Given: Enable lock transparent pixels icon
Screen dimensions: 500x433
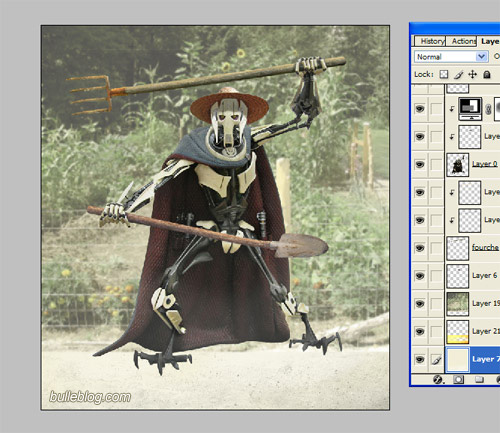Looking at the screenshot, I should [444, 74].
